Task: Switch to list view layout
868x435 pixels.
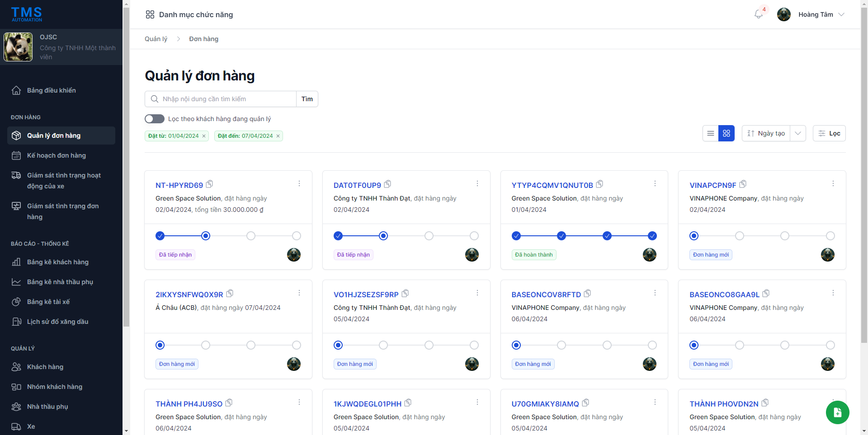Action: pyautogui.click(x=711, y=133)
